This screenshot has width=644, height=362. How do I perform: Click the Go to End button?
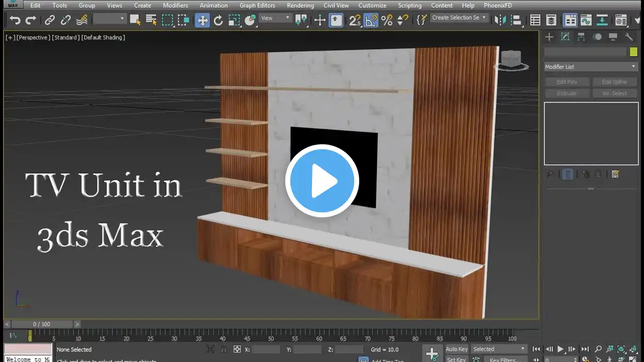pyautogui.click(x=585, y=349)
